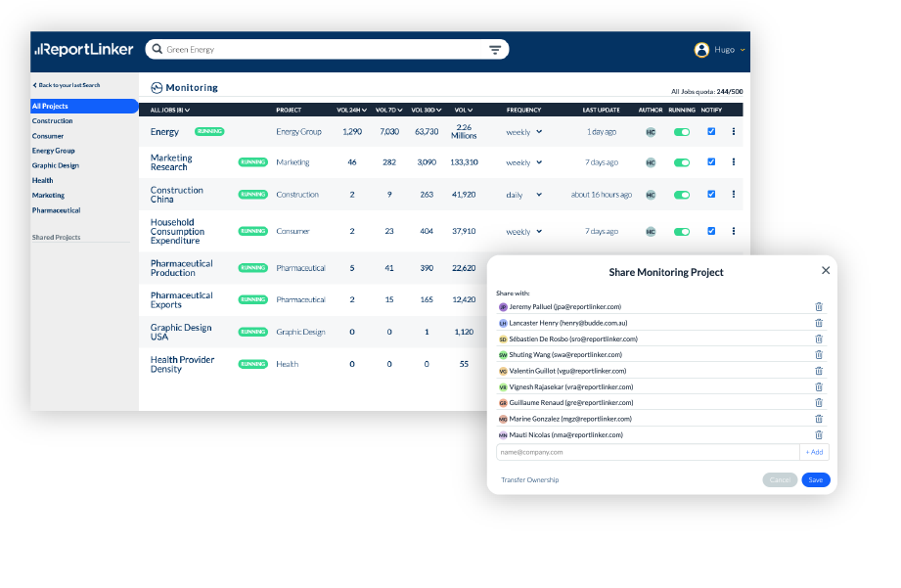Toggle running switch for Marketing Research job
The width and height of the screenshot is (901, 588).
point(682,162)
